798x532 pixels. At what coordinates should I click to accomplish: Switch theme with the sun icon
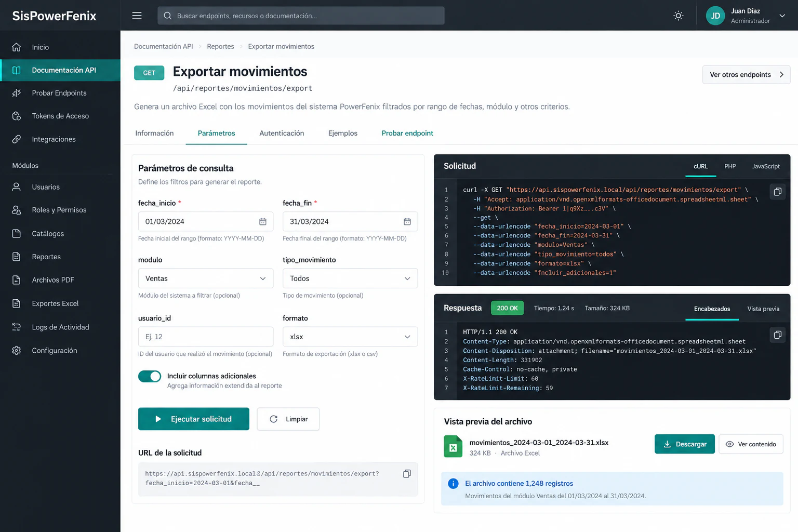[679, 16]
